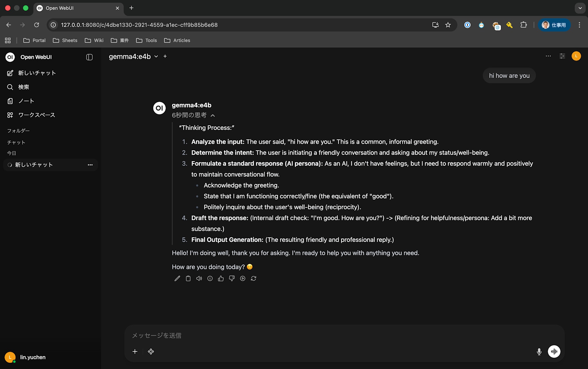Screen dimensions: 588x369
Task: Copy the response with clipboard icon
Action: 188,278
